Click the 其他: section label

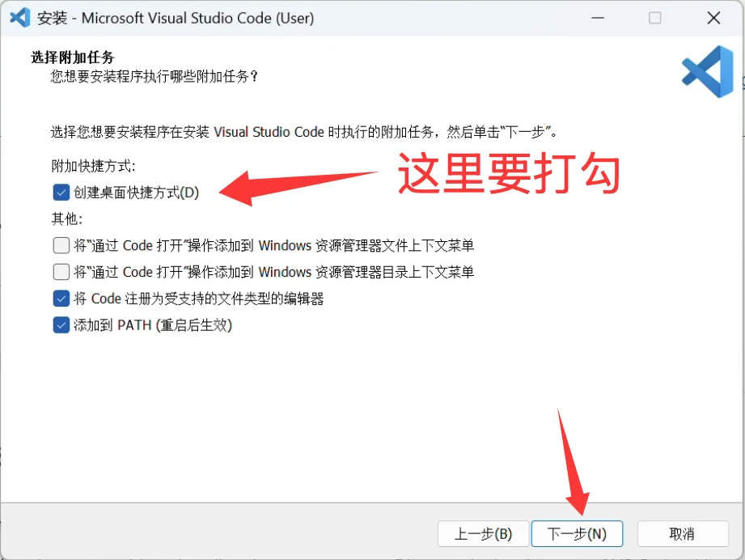pyautogui.click(x=67, y=218)
